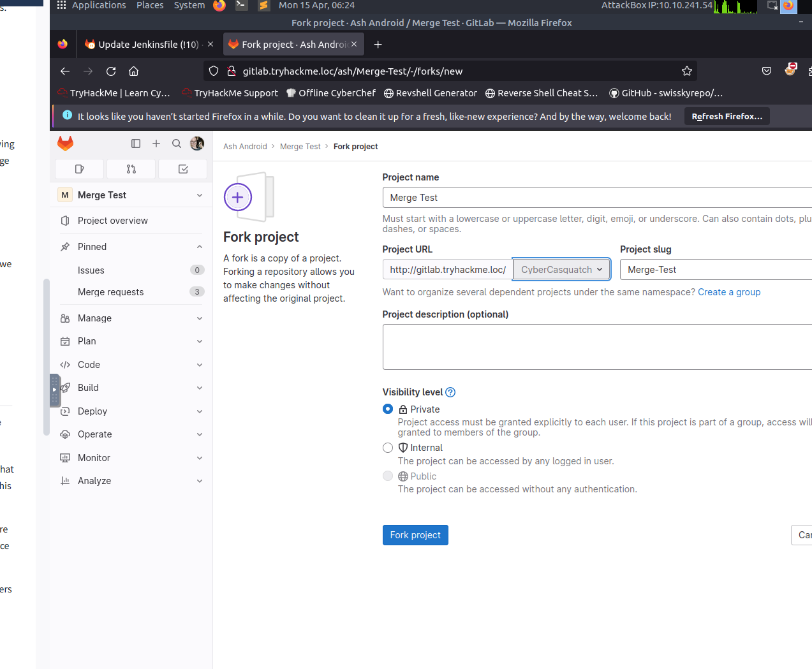Click the fork plus circle illustration
The width and height of the screenshot is (812, 669).
[x=238, y=197]
